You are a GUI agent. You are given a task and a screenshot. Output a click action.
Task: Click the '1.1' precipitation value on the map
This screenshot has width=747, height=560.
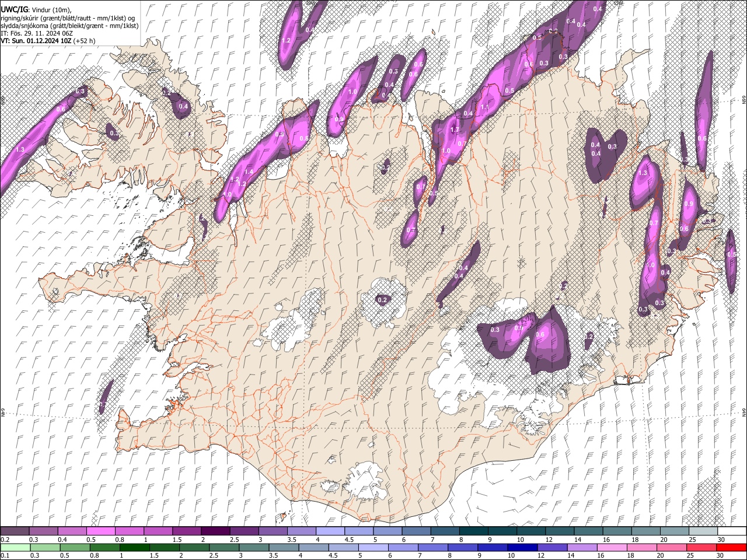484,107
